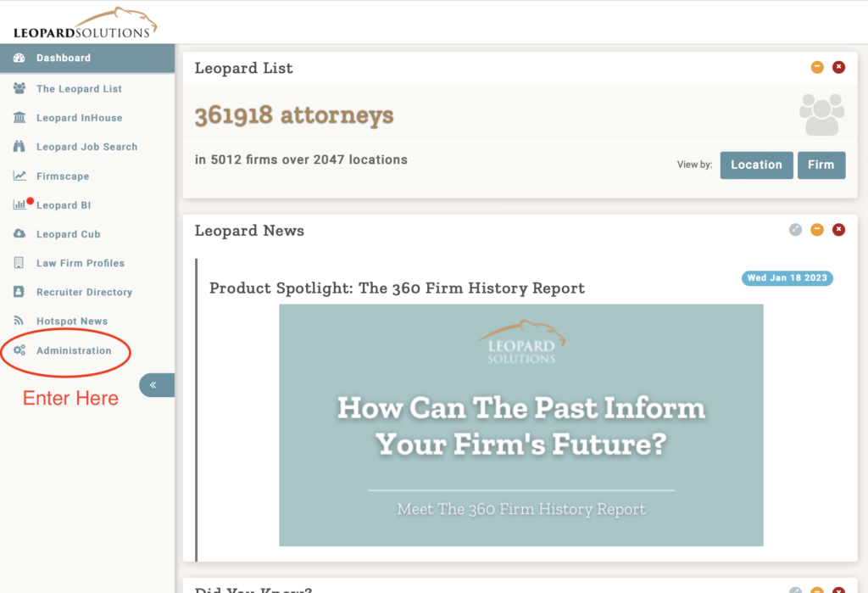Image resolution: width=868 pixels, height=593 pixels.
Task: Close the Leopard List panel
Action: coord(838,67)
